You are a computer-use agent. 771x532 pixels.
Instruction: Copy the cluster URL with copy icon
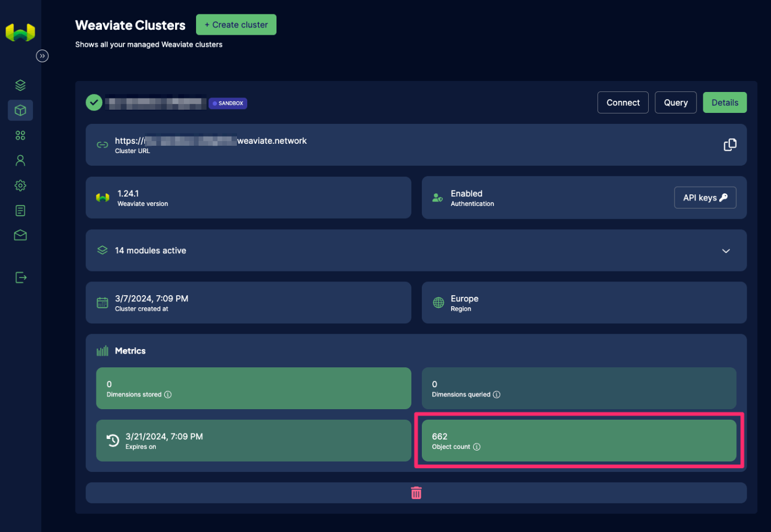point(730,145)
